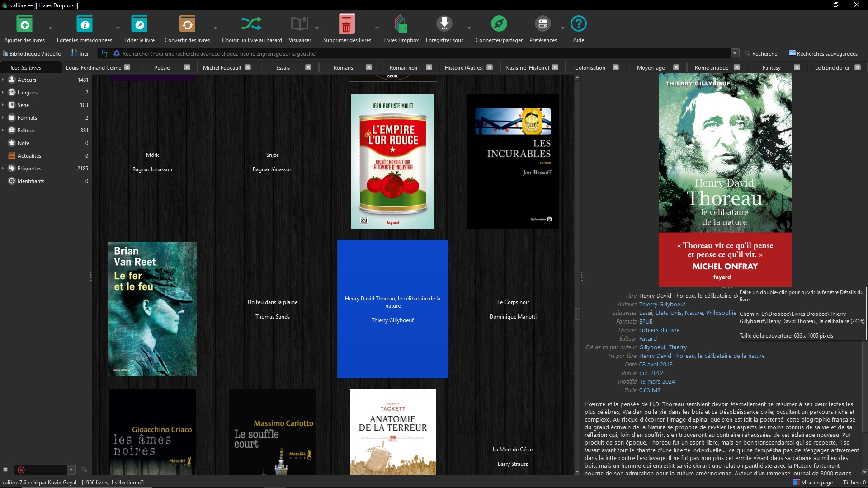Switch to the Essais tab
This screenshot has height=488, width=868.
tap(283, 67)
